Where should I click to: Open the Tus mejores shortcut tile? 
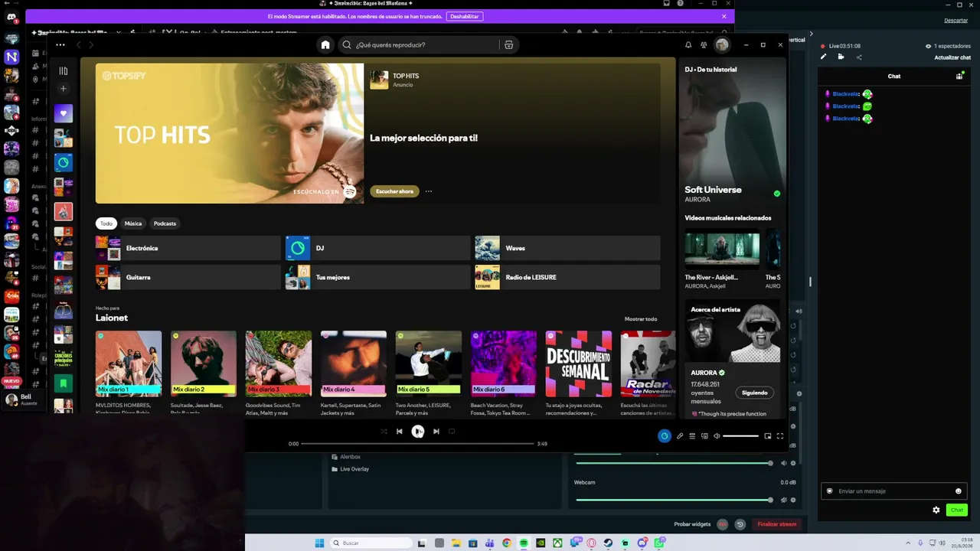[377, 277]
